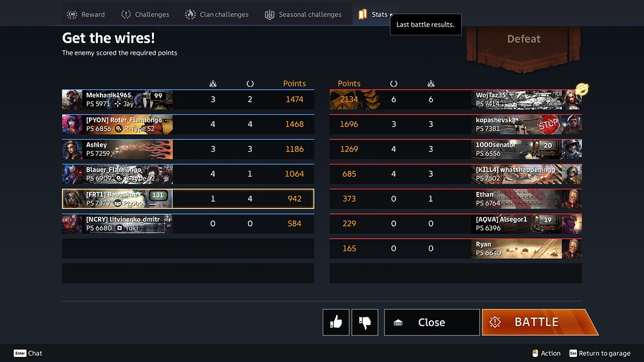
Task: Click the Enter key Chat icon
Action: [x=20, y=353]
